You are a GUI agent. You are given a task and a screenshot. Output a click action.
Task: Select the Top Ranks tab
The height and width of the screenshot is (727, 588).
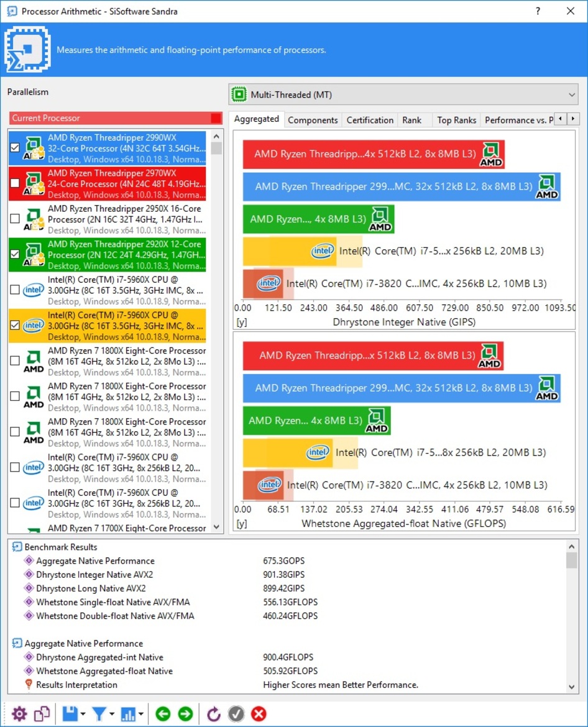pyautogui.click(x=457, y=120)
